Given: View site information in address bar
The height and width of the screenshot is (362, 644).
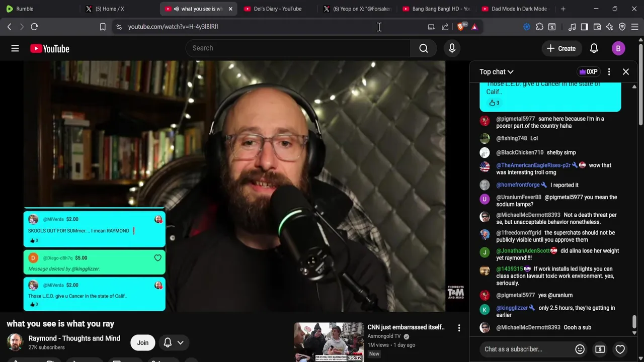Looking at the screenshot, I should (x=119, y=27).
